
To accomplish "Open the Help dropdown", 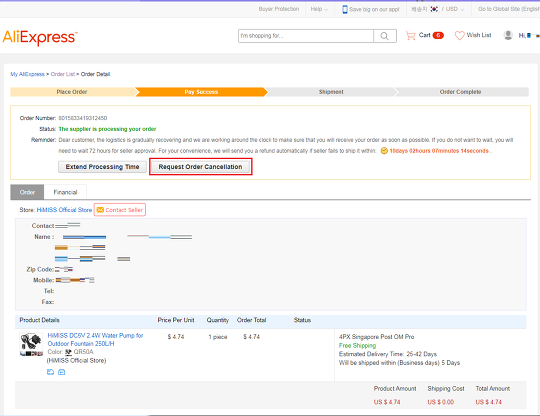I will 319,9.
